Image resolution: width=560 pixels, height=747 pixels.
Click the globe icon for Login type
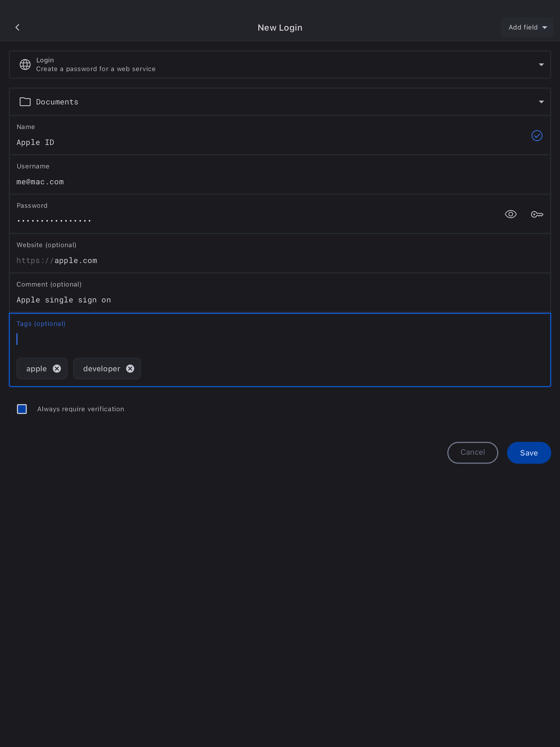(25, 65)
